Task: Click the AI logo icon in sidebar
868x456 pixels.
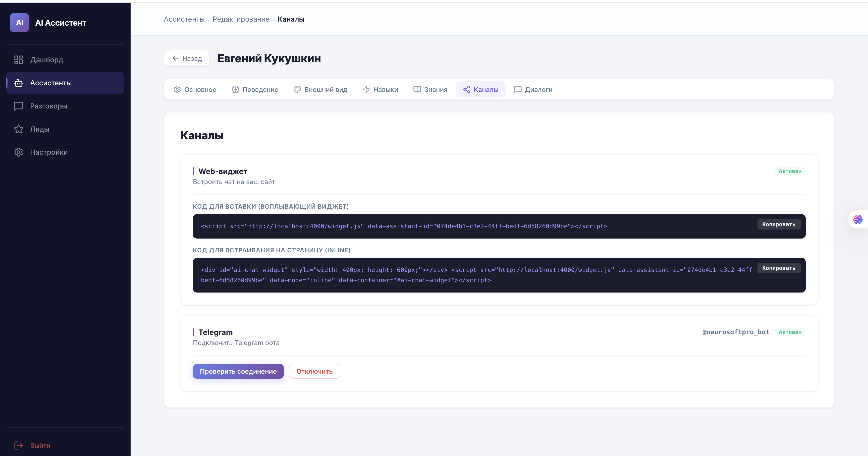Action: [20, 23]
